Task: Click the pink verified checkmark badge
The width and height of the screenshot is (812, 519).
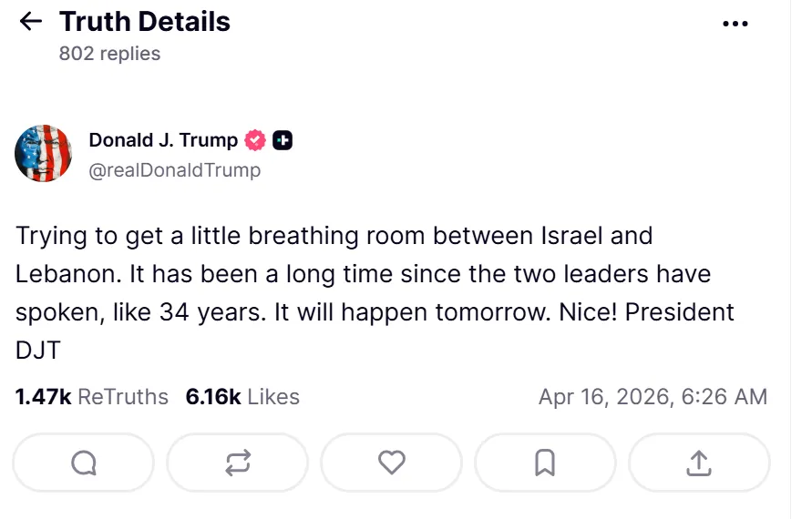Action: [255, 140]
